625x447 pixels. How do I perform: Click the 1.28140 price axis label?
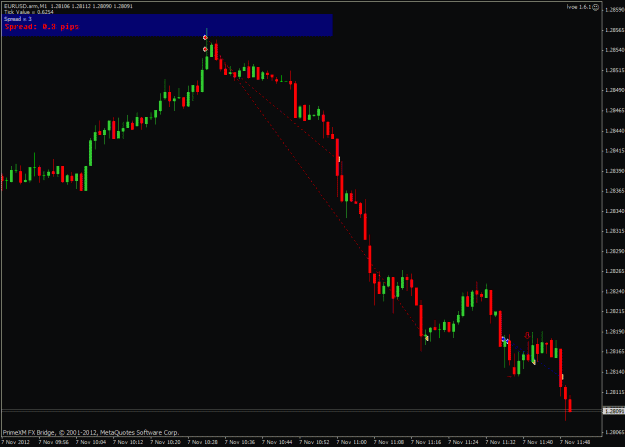click(614, 372)
